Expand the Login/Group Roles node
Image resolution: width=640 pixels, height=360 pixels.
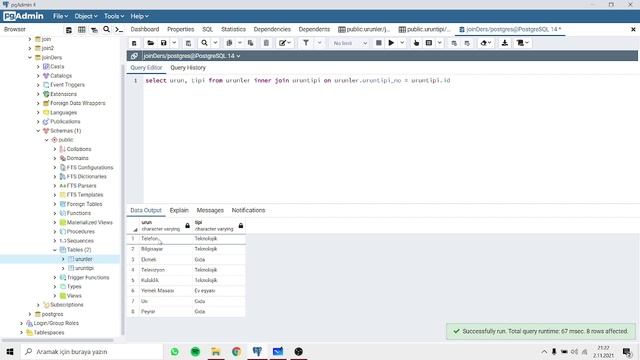pyautogui.click(x=21, y=323)
